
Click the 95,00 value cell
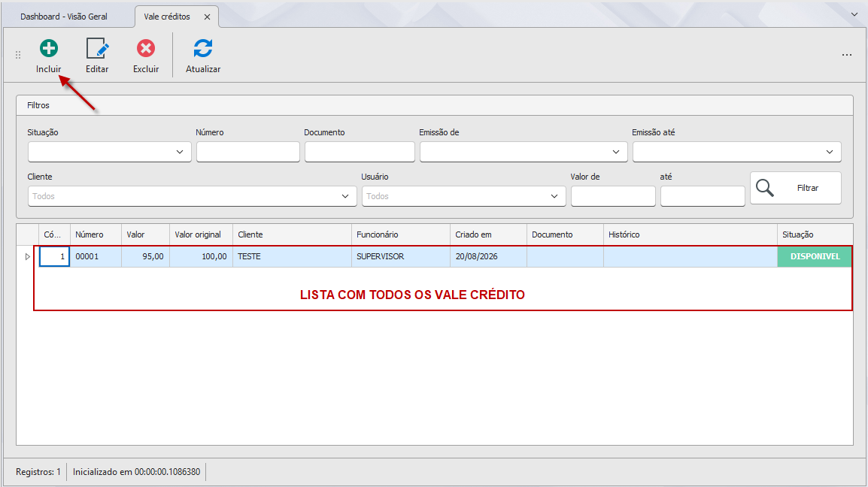(146, 257)
